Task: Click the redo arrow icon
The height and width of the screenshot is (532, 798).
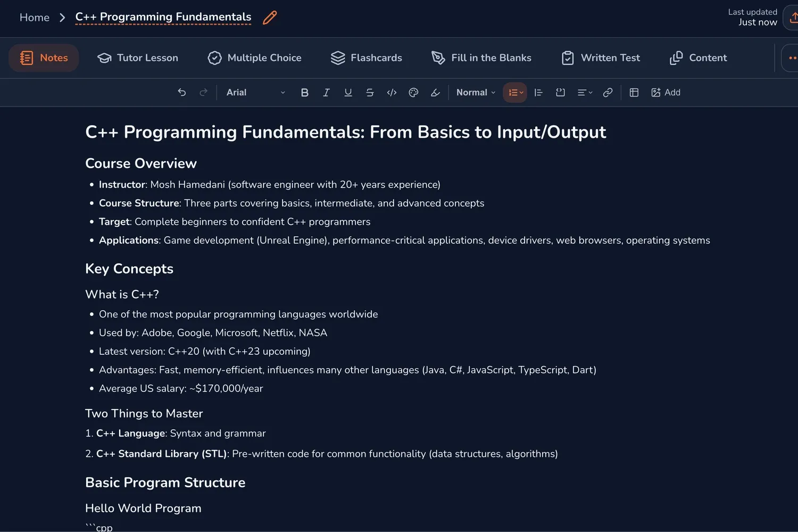Action: coord(203,93)
